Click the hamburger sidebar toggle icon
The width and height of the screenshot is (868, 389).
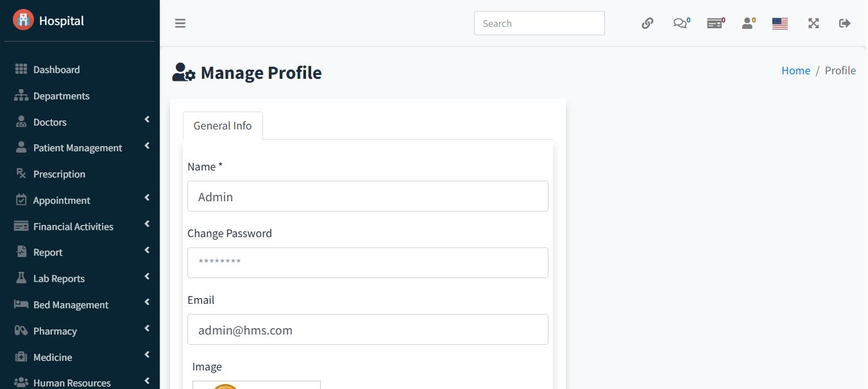pos(180,24)
